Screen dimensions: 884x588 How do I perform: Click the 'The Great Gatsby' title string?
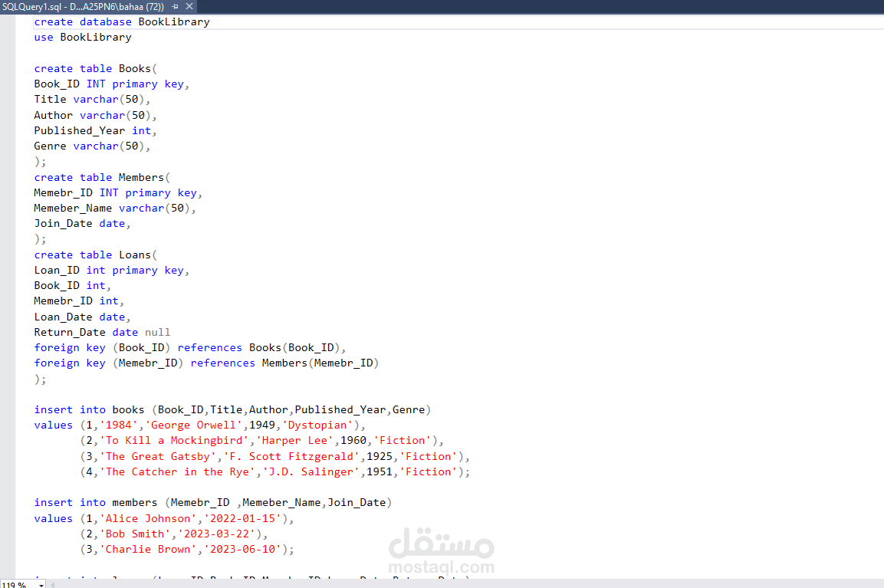pos(157,457)
